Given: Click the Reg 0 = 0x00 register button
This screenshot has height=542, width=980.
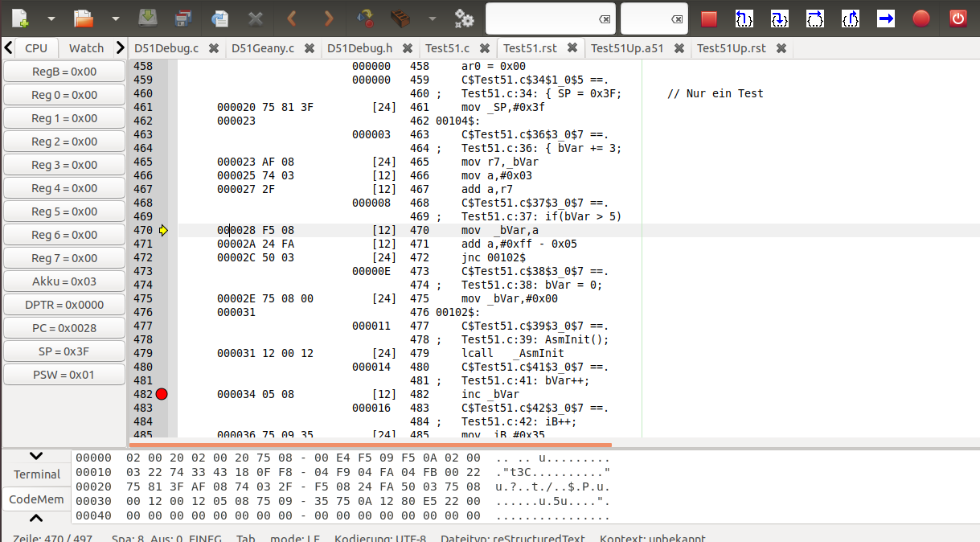Looking at the screenshot, I should 64,95.
